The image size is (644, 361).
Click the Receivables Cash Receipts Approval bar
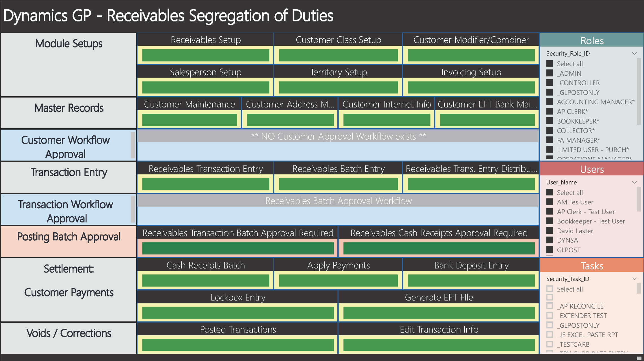pyautogui.click(x=439, y=248)
